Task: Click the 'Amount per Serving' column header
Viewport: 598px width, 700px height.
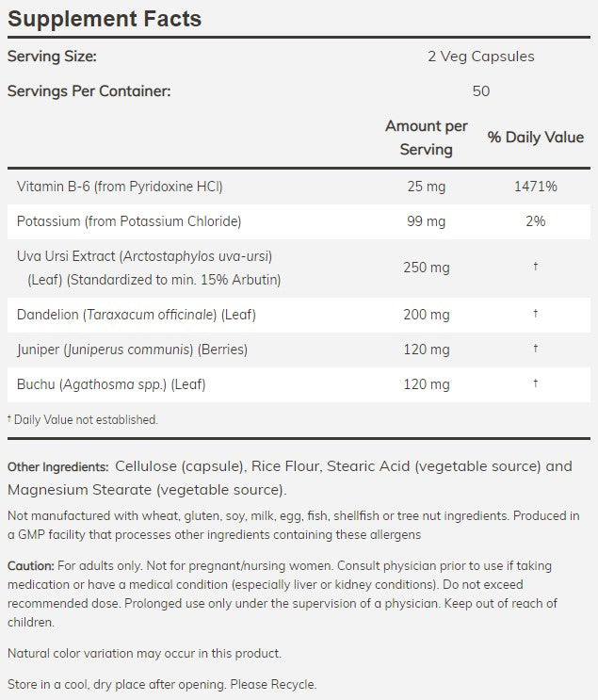Action: point(426,138)
